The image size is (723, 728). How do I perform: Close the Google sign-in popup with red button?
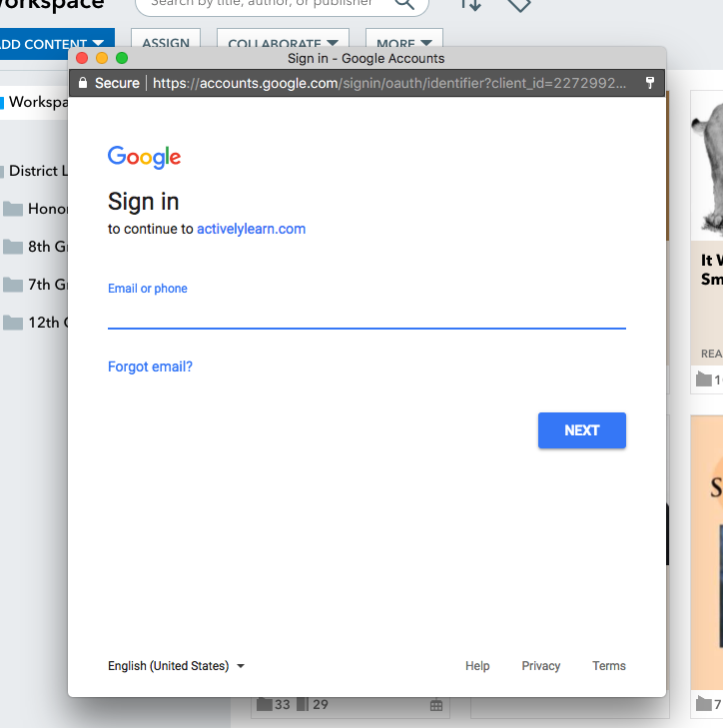82,58
